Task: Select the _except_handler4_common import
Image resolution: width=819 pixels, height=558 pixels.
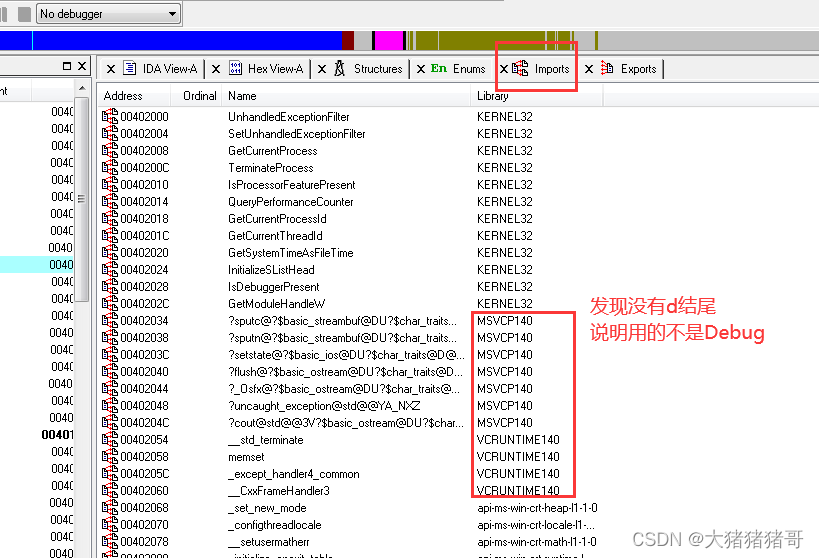Action: click(294, 474)
